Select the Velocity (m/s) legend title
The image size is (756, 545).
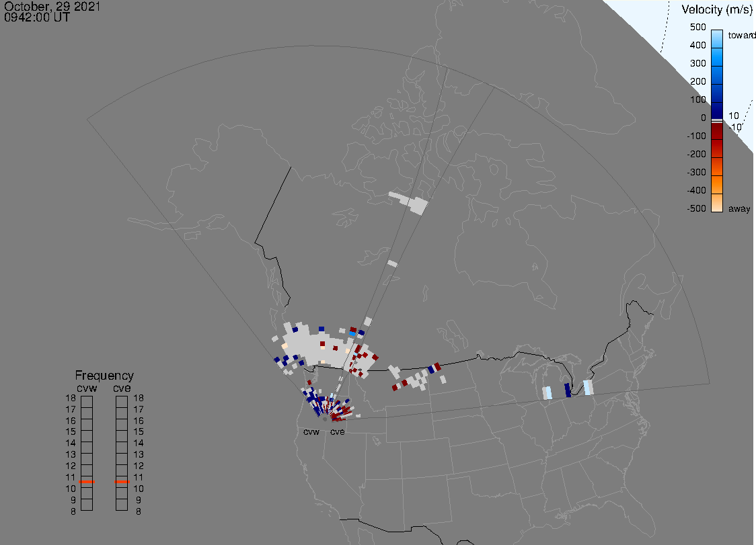(716, 9)
